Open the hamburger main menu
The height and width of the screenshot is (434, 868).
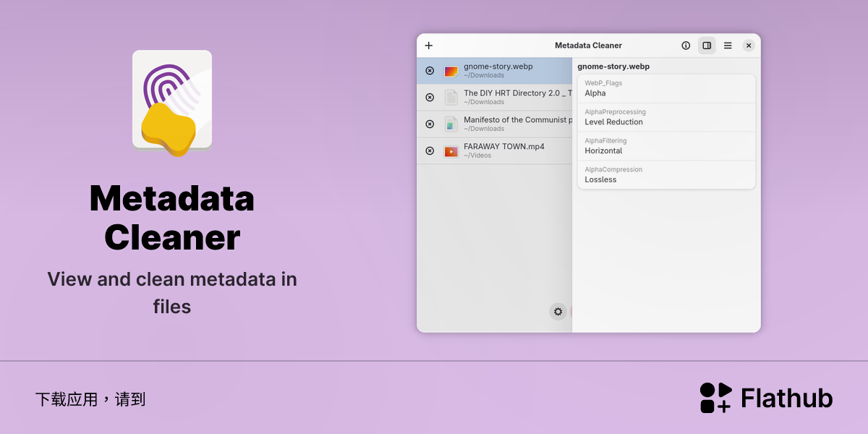(x=728, y=46)
